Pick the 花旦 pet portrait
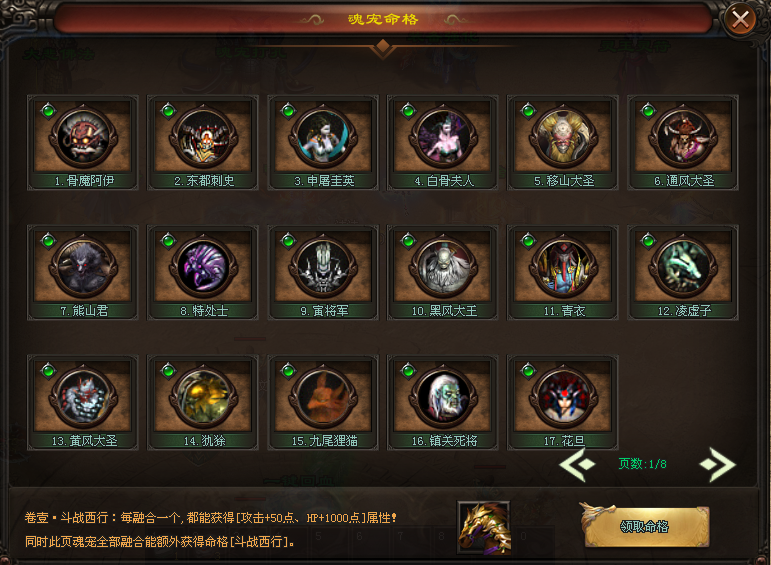Viewport: 771px width, 565px height. coord(563,398)
